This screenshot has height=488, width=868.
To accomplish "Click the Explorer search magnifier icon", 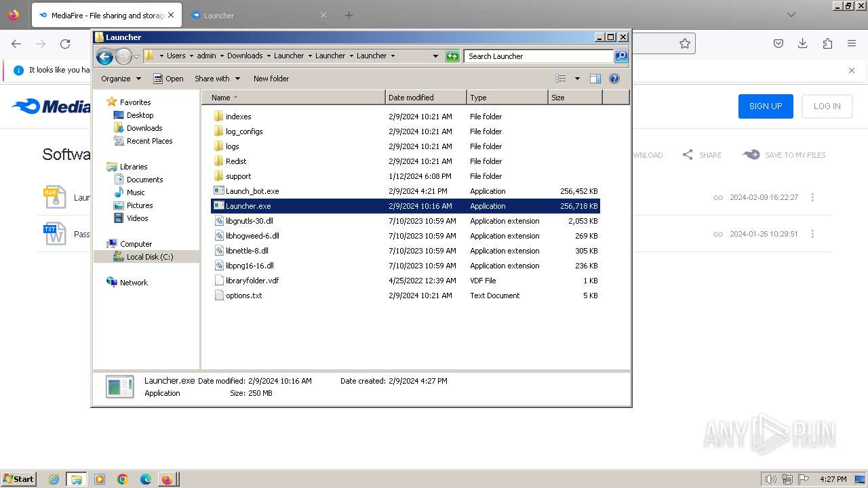I will pos(621,56).
